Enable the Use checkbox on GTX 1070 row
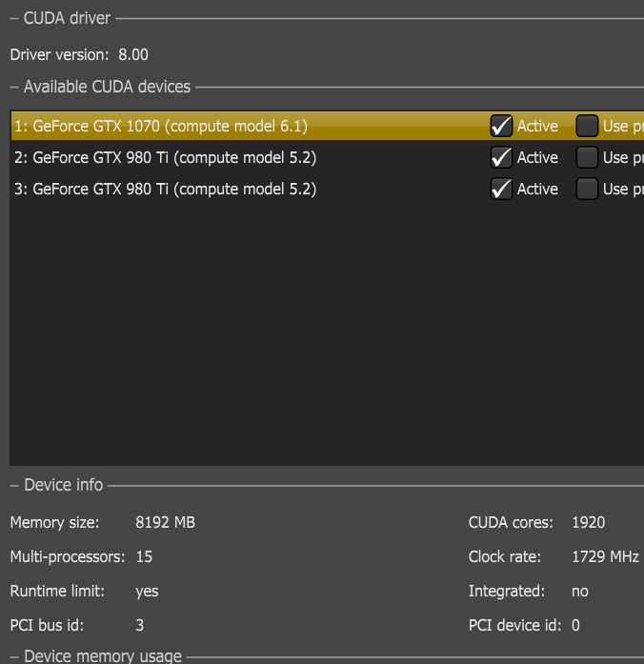Screen dimensions: 644x664 pyautogui.click(x=587, y=126)
